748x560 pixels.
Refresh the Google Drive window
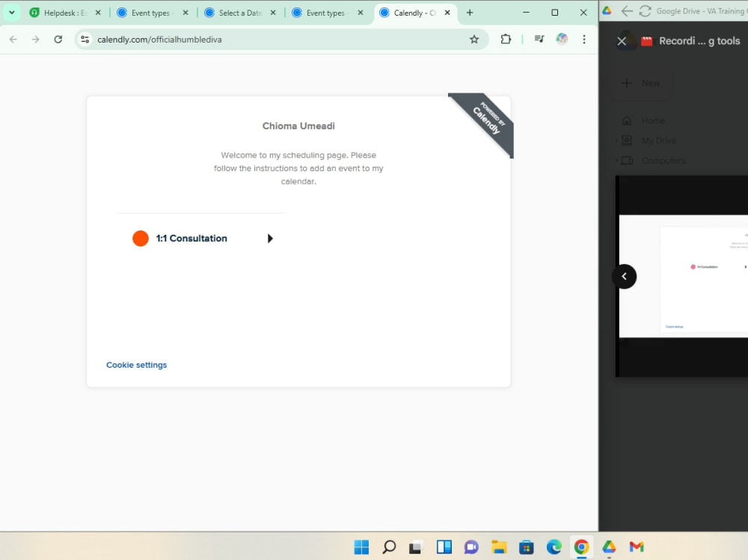[645, 11]
